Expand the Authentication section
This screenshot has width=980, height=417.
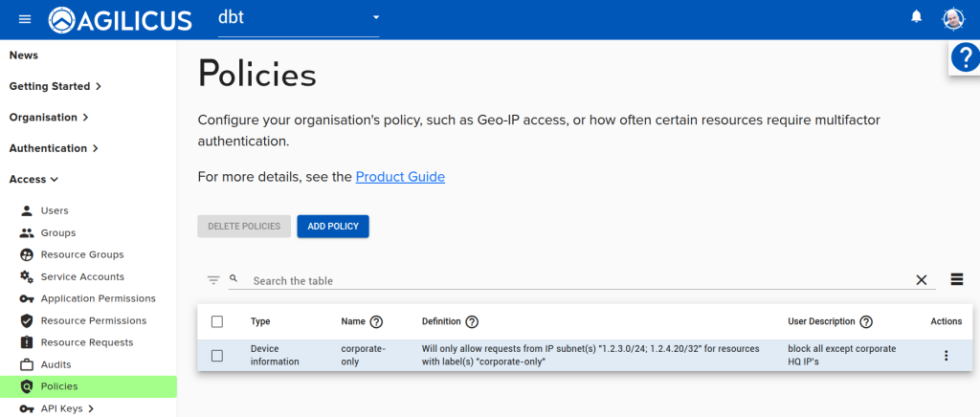[54, 148]
